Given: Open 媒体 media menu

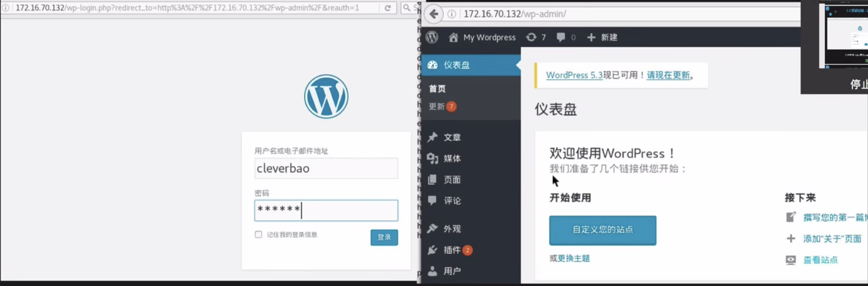Looking at the screenshot, I should pyautogui.click(x=452, y=158).
